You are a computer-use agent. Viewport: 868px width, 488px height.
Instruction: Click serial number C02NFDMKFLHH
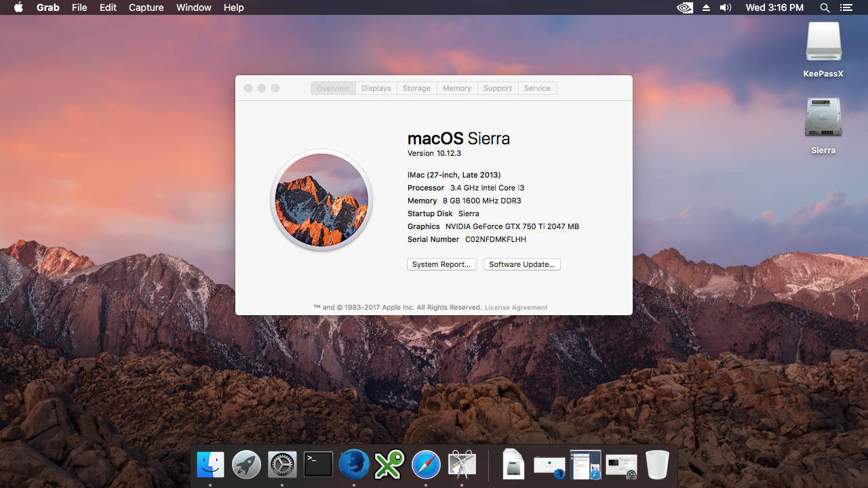pos(496,239)
